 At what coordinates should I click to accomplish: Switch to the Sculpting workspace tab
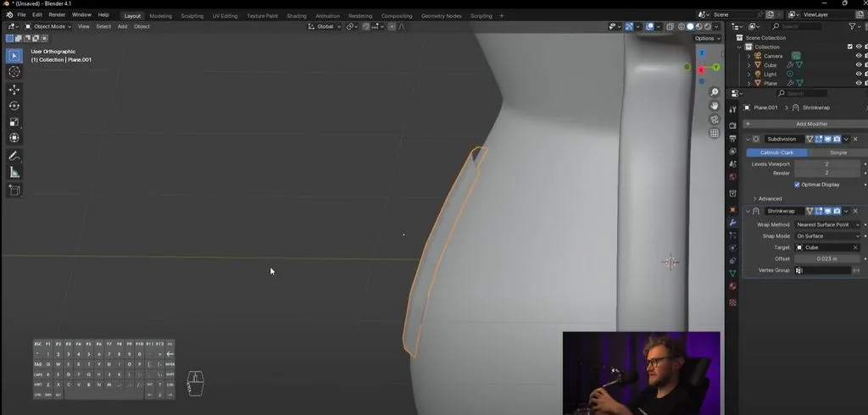192,16
